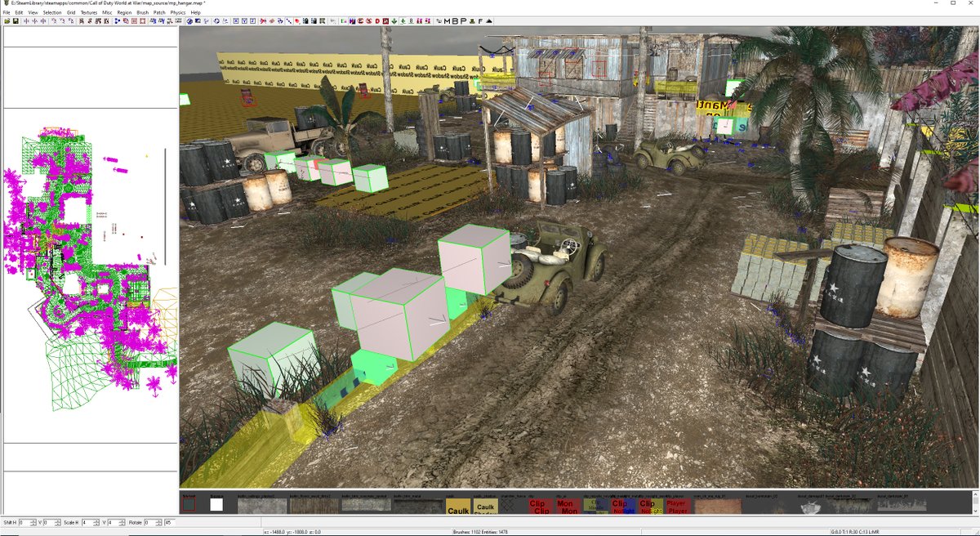Open the View menu
980x536 pixels.
[x=33, y=13]
